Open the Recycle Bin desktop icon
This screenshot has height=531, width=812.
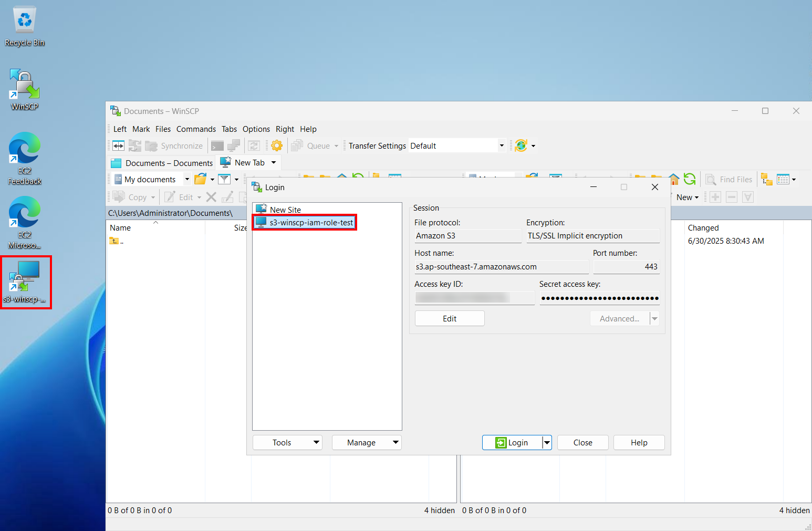click(x=25, y=26)
